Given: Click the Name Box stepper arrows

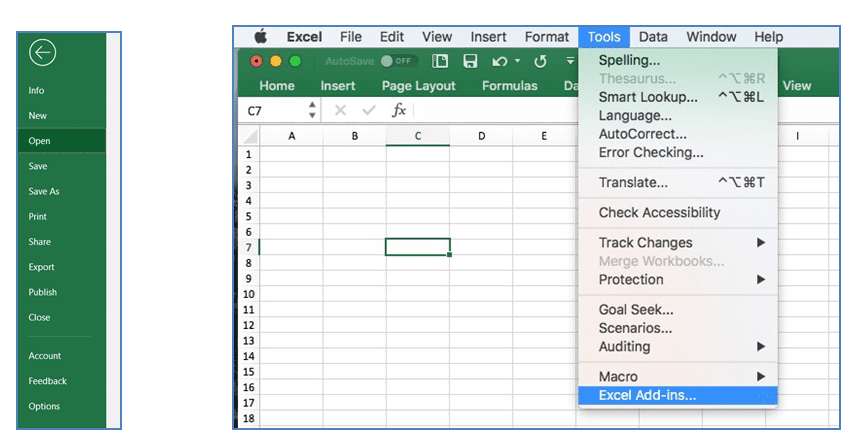Looking at the screenshot, I should [x=312, y=110].
